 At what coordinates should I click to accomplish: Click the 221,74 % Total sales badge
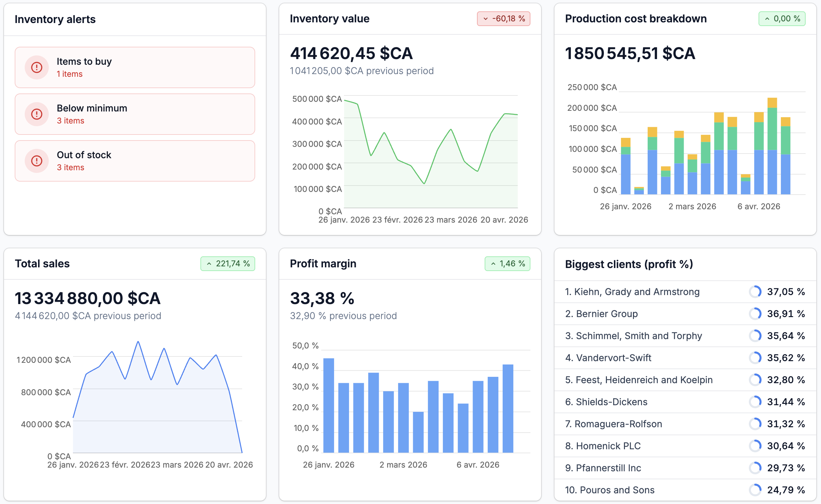tap(228, 264)
